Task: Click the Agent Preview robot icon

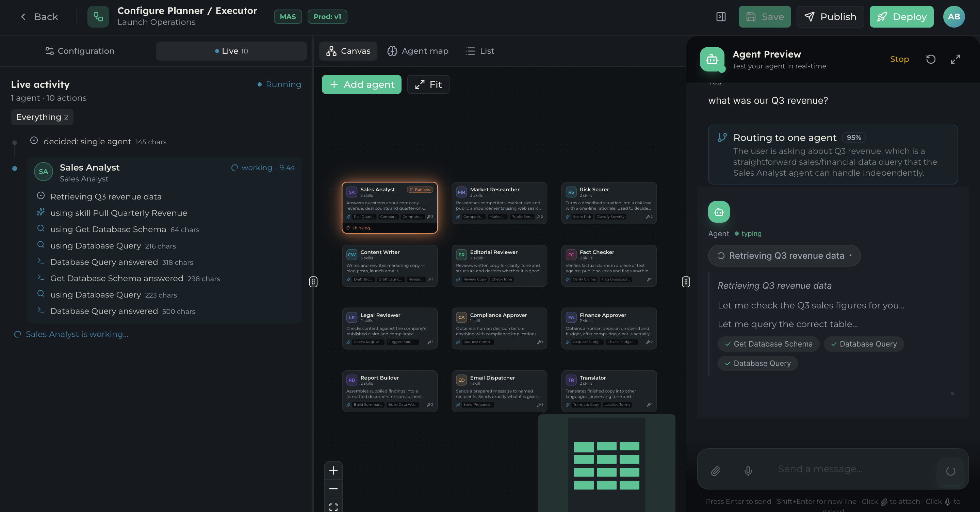Action: (x=712, y=59)
